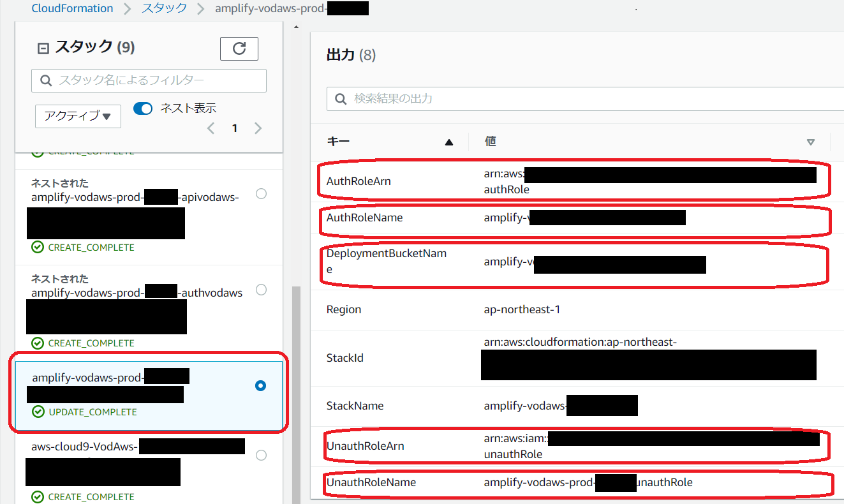
Task: Click the selected amplify-vodaws-prod stack radio button
Action: tap(260, 386)
